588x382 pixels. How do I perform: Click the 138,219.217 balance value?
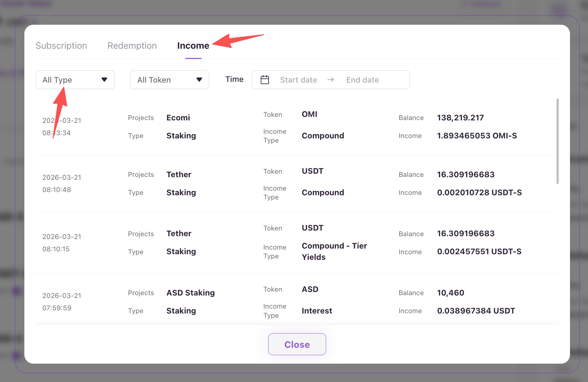pos(460,118)
